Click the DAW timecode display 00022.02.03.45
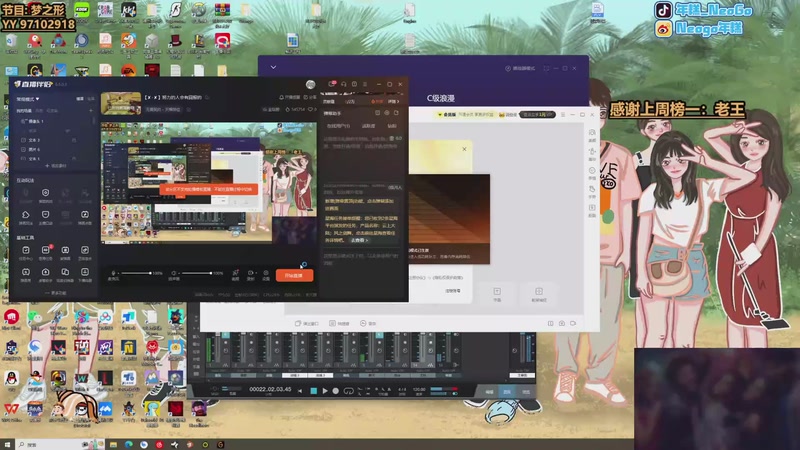Screen dimensions: 800x450 point(270,389)
